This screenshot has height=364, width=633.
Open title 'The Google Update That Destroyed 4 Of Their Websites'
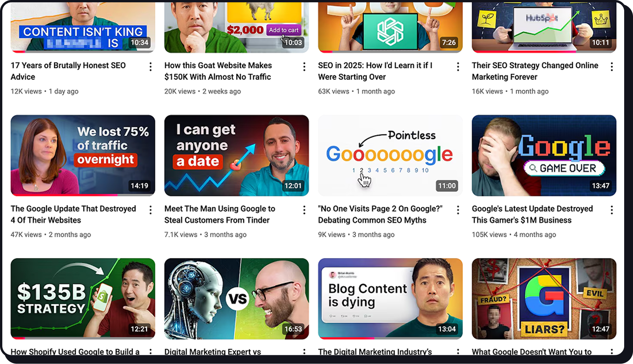(73, 214)
